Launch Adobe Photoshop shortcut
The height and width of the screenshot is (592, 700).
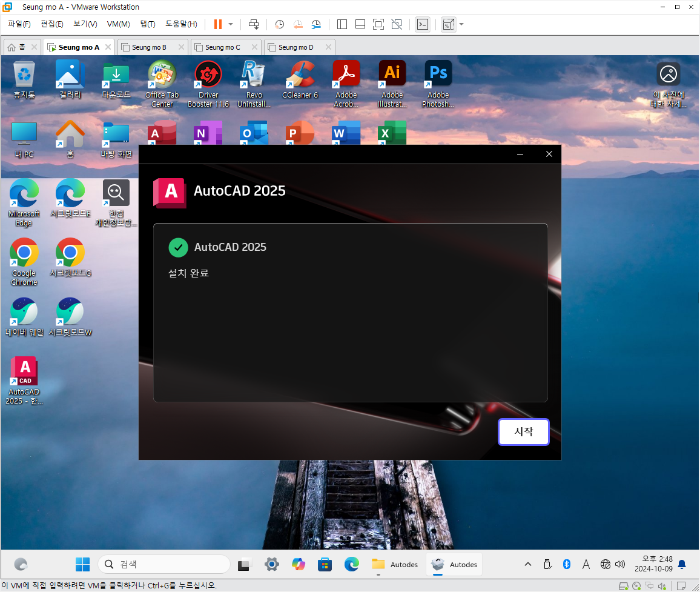click(x=438, y=84)
